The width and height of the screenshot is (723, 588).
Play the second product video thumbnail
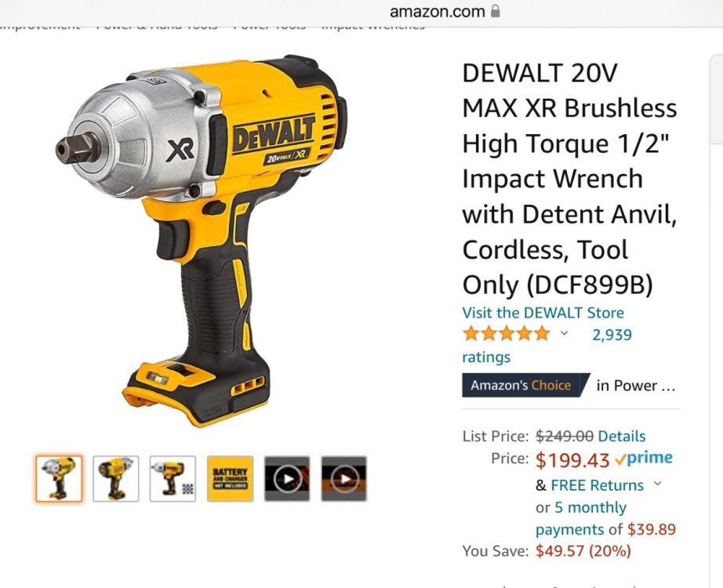pyautogui.click(x=344, y=479)
